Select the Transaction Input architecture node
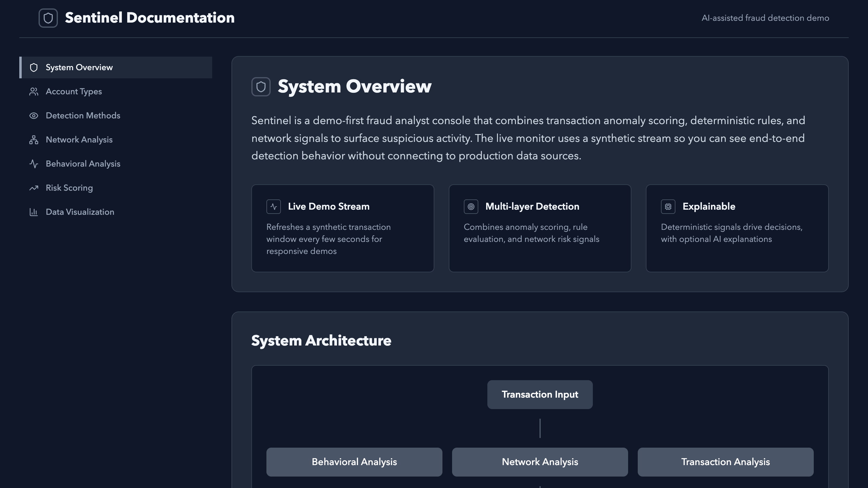The width and height of the screenshot is (868, 488). tap(539, 394)
